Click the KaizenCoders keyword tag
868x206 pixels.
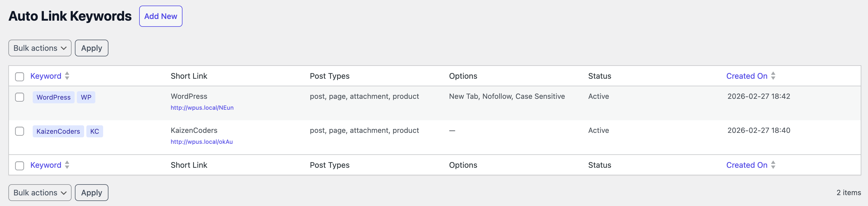tap(58, 131)
